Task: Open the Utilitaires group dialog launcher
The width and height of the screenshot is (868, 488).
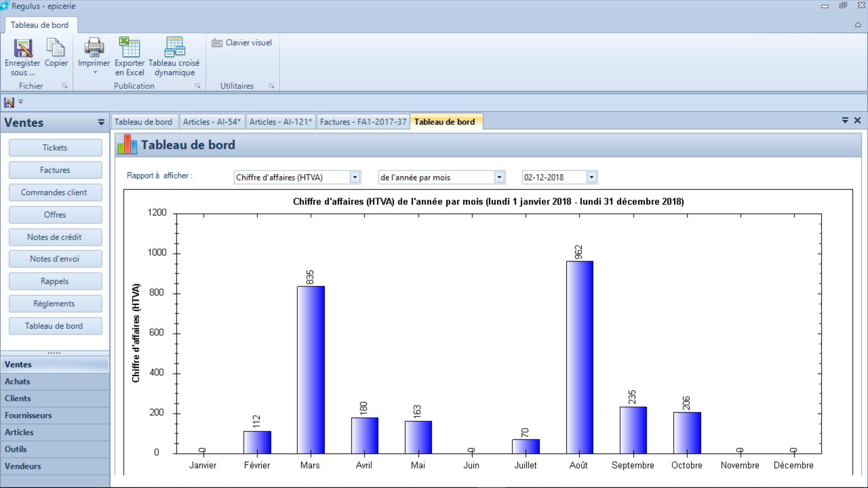Action: (271, 86)
